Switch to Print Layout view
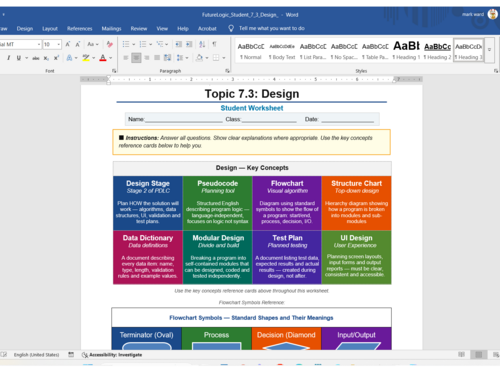This screenshot has width=500, height=375. [479, 354]
